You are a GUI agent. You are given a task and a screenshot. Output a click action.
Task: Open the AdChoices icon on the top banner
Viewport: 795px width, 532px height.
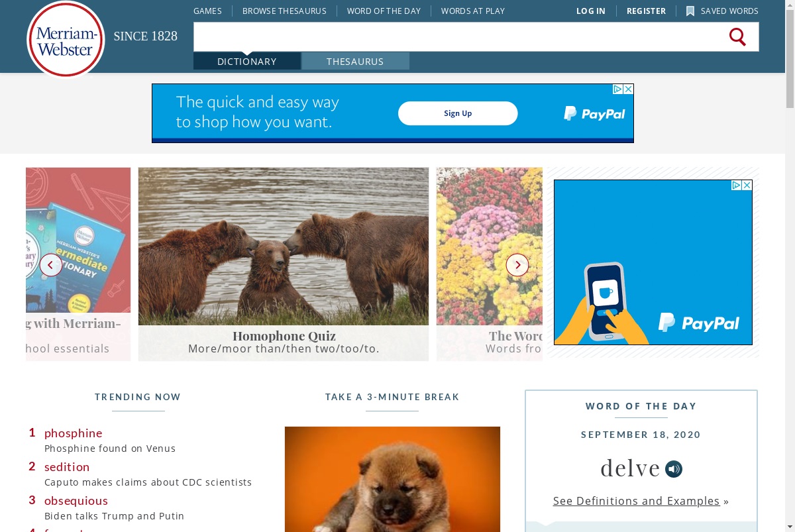[617, 89]
